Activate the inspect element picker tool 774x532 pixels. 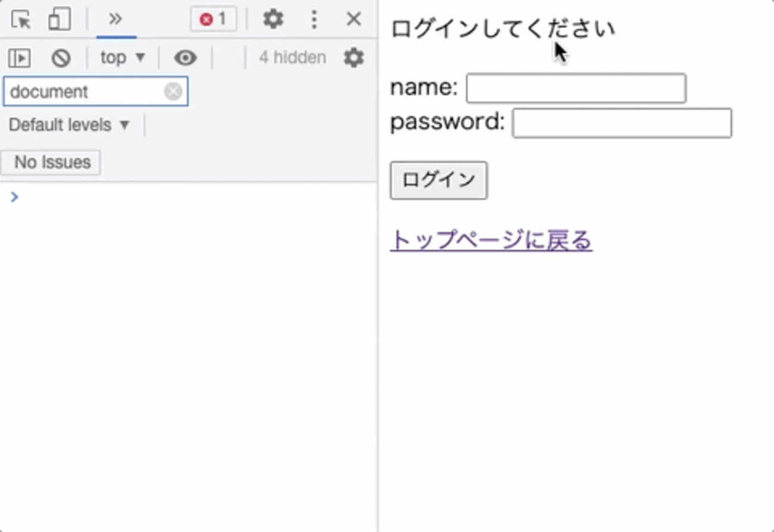tap(21, 20)
